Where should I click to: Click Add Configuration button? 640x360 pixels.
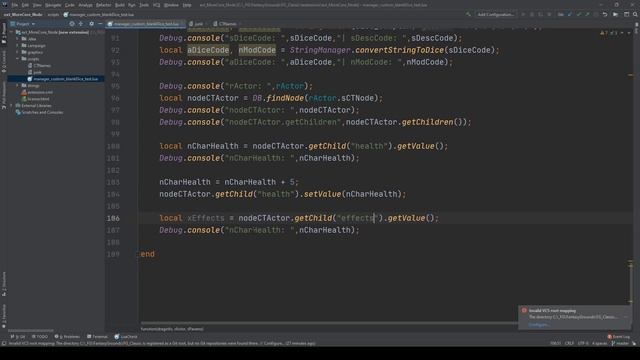[496, 14]
